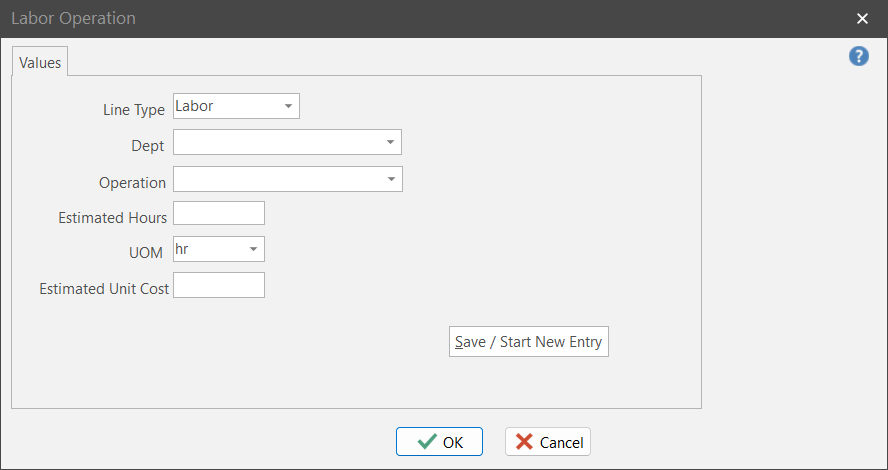This screenshot has width=888, height=470.
Task: Dismiss the dialog via Cancel button text
Action: click(x=561, y=442)
